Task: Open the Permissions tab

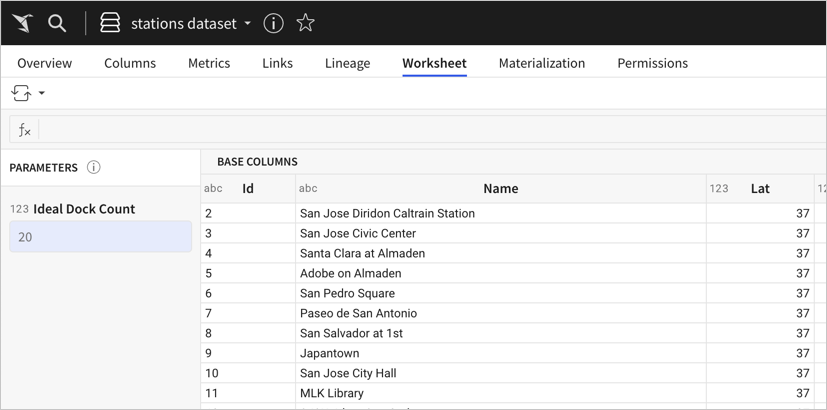Action: 652,63
